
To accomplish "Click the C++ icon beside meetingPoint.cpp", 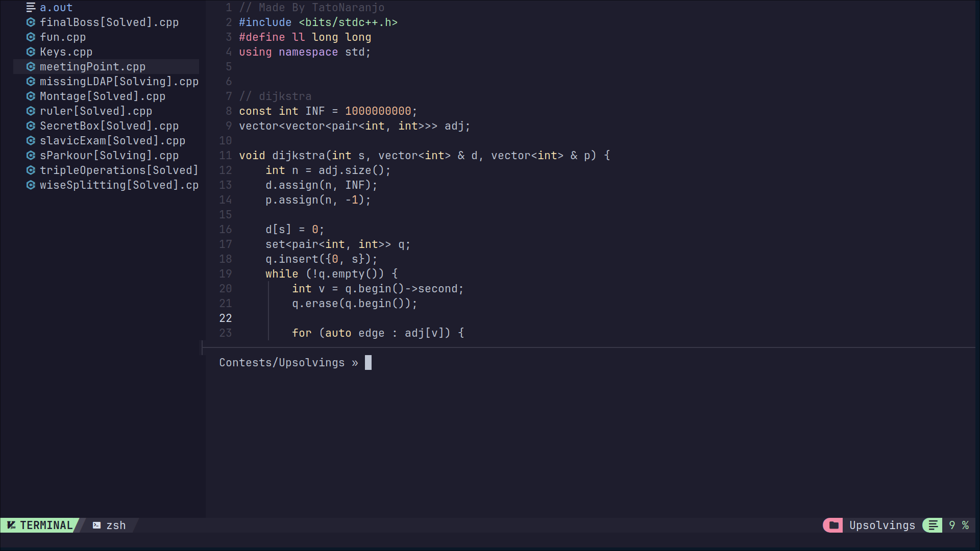I will (x=31, y=67).
